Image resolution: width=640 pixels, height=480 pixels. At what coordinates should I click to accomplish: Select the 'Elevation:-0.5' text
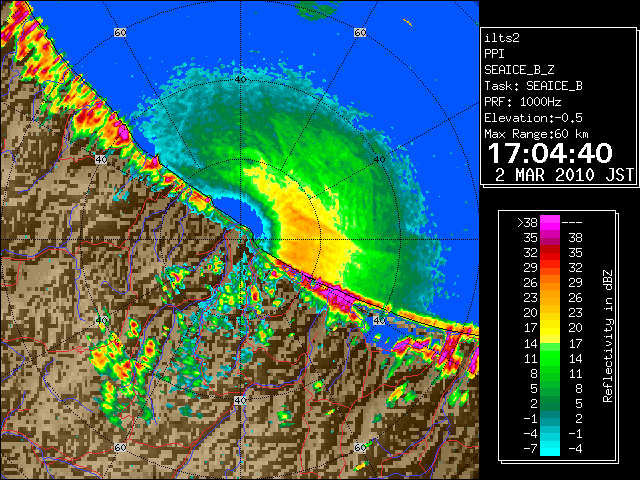pyautogui.click(x=533, y=118)
